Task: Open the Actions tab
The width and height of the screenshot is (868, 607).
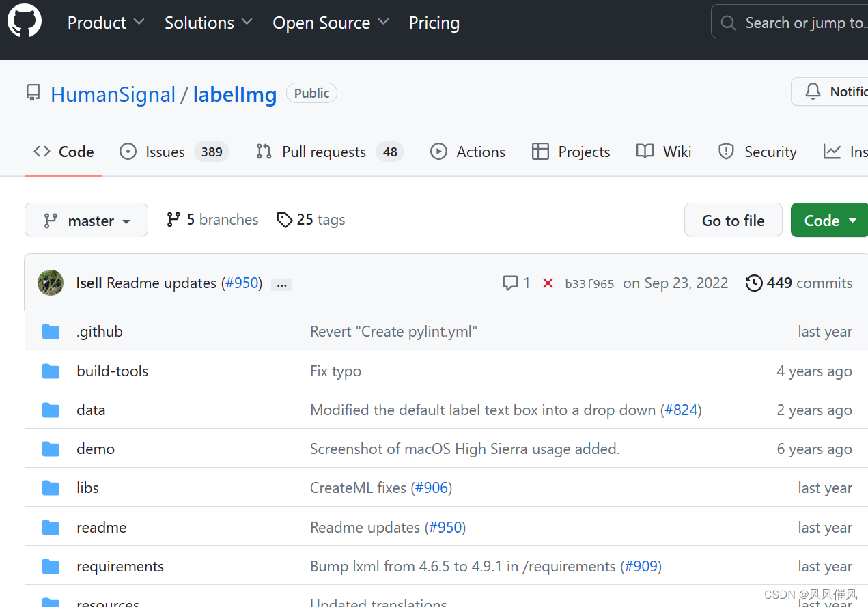Action: pos(468,152)
